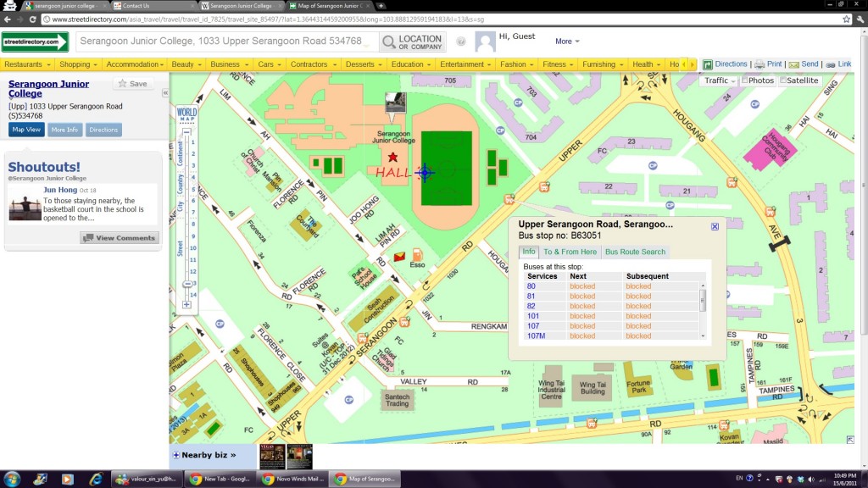Viewport: 868px width, 488px height.
Task: Click the World Map icon on the zoom bar
Action: [x=186, y=114]
